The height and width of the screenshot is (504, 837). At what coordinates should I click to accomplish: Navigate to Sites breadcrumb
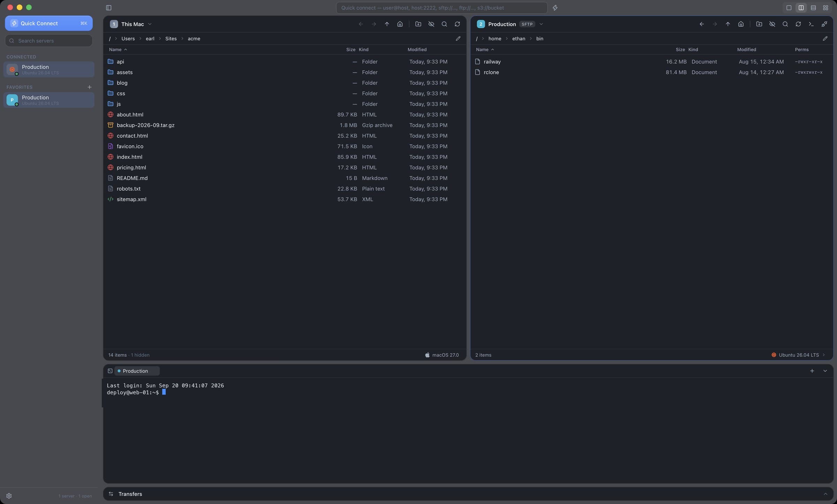tap(171, 39)
